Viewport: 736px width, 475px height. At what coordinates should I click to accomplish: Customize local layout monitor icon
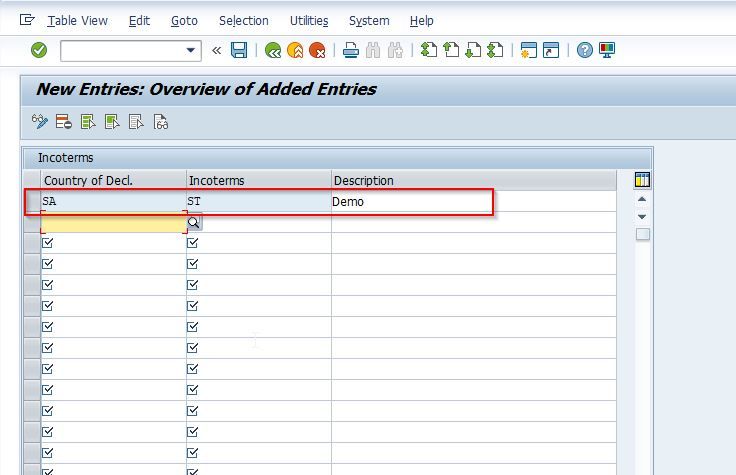click(x=607, y=50)
